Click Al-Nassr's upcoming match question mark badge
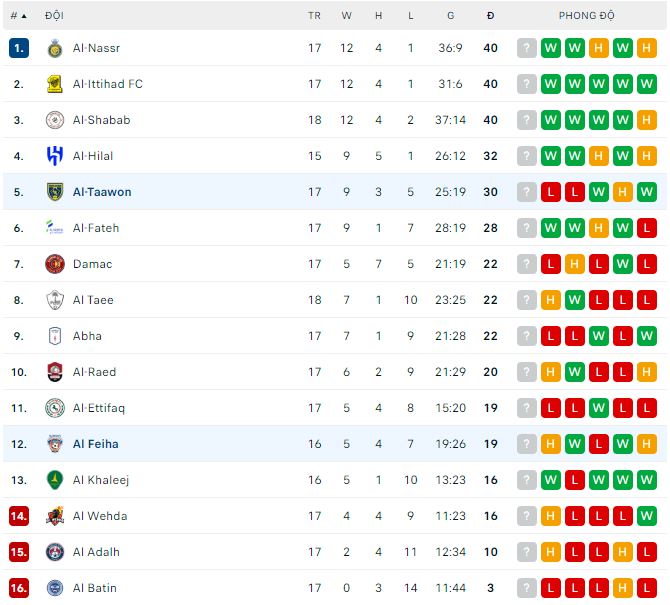This screenshot has width=670, height=605. [x=527, y=48]
